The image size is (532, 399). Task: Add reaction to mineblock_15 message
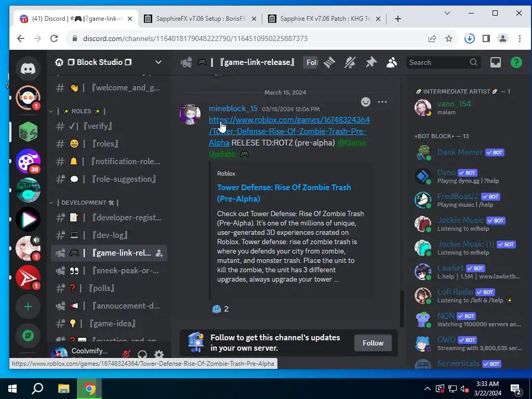tap(365, 102)
